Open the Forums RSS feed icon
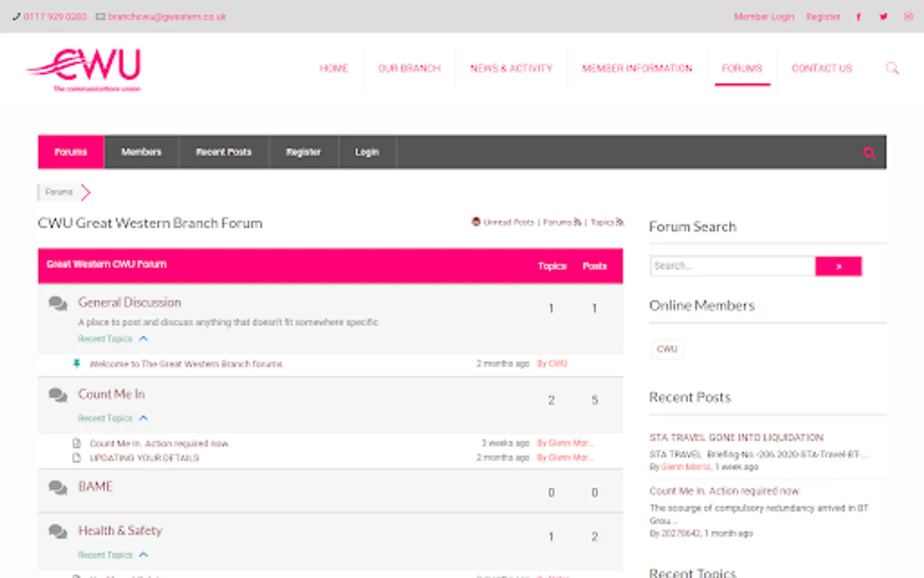The width and height of the screenshot is (924, 578). tap(577, 222)
